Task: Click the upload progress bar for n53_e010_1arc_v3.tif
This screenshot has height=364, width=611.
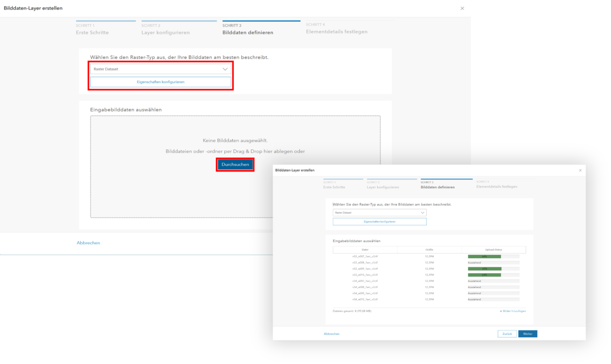Action: tap(494, 275)
